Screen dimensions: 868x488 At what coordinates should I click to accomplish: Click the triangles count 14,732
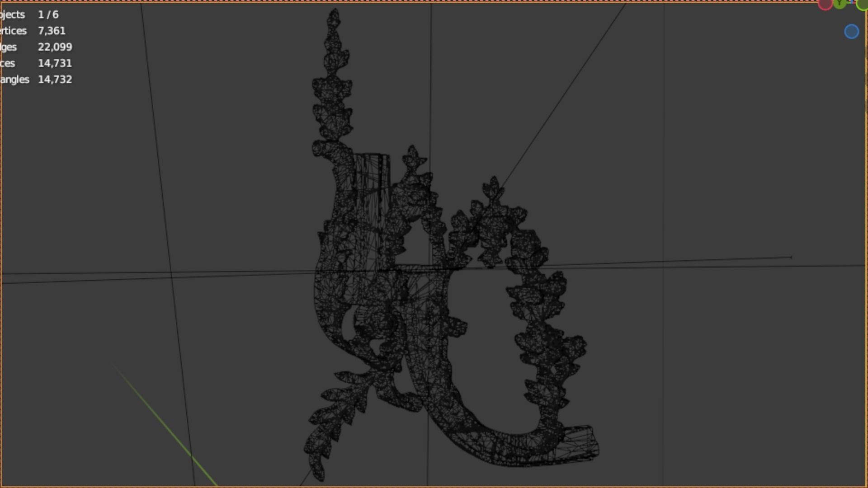55,80
